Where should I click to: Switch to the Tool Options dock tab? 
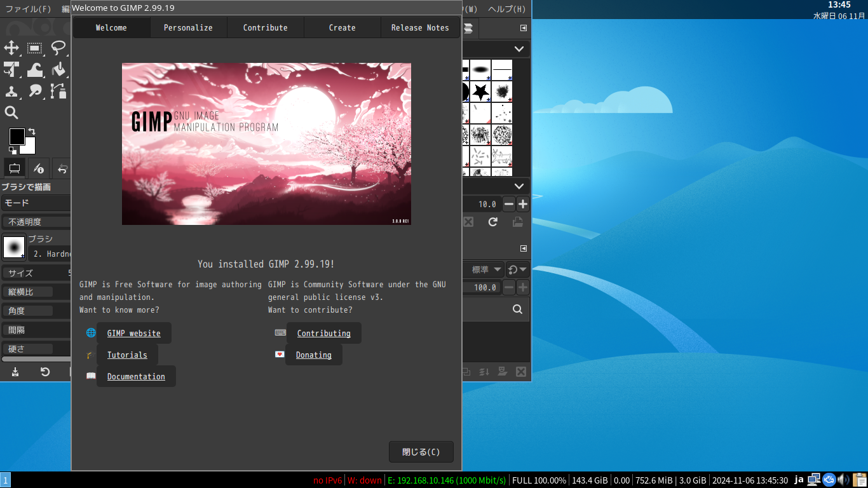[x=14, y=168]
